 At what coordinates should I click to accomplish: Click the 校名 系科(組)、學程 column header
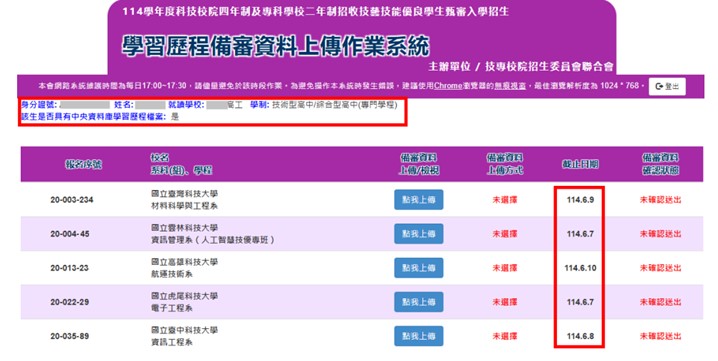(x=181, y=164)
